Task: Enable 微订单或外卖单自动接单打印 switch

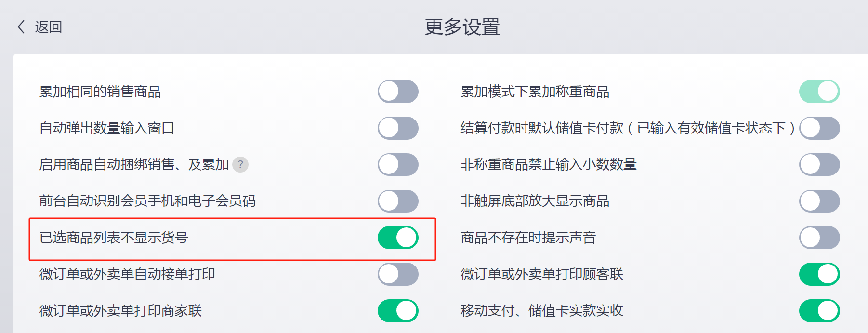Action: [398, 274]
